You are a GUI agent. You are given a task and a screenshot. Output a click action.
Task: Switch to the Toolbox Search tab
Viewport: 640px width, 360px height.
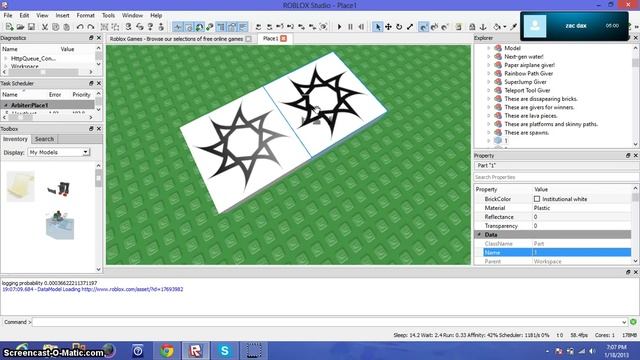click(44, 139)
